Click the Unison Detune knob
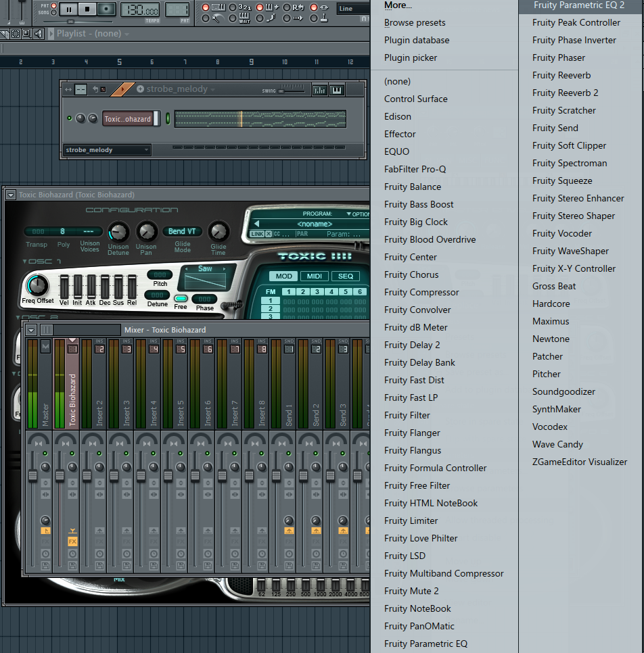 point(118,232)
